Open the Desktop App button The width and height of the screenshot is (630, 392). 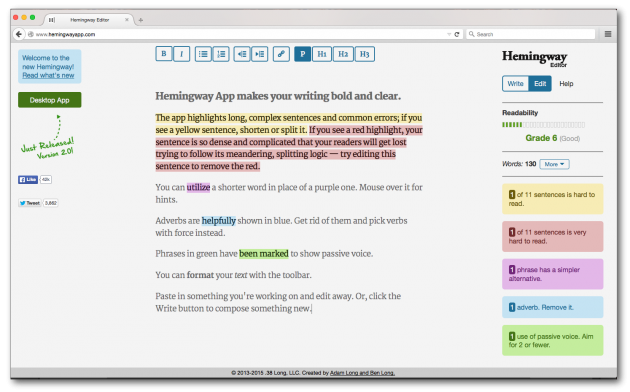(49, 100)
